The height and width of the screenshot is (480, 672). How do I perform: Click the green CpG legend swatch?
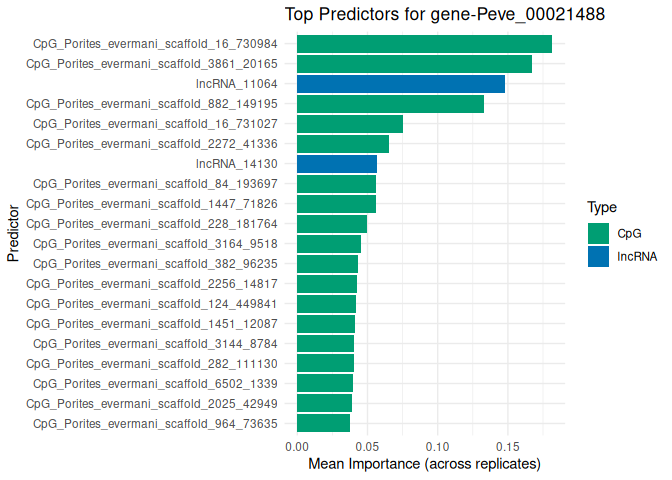pyautogui.click(x=599, y=233)
